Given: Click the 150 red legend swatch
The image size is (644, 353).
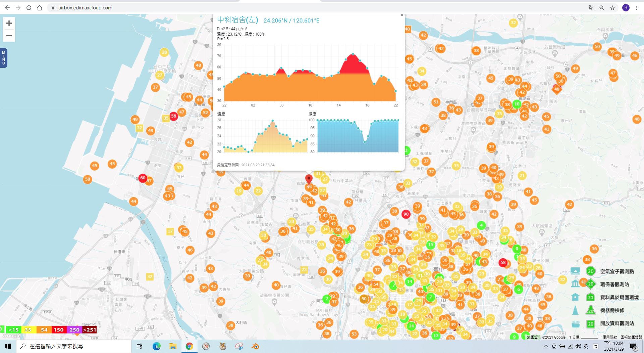Looking at the screenshot, I should point(59,330).
